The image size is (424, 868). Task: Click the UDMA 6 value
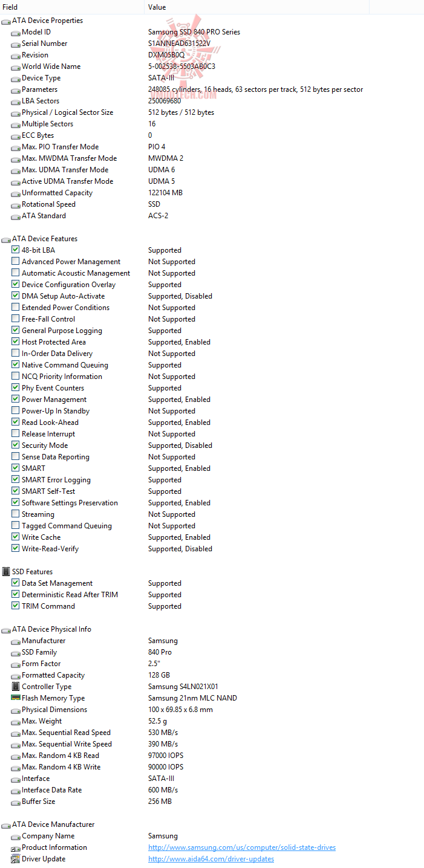(161, 170)
